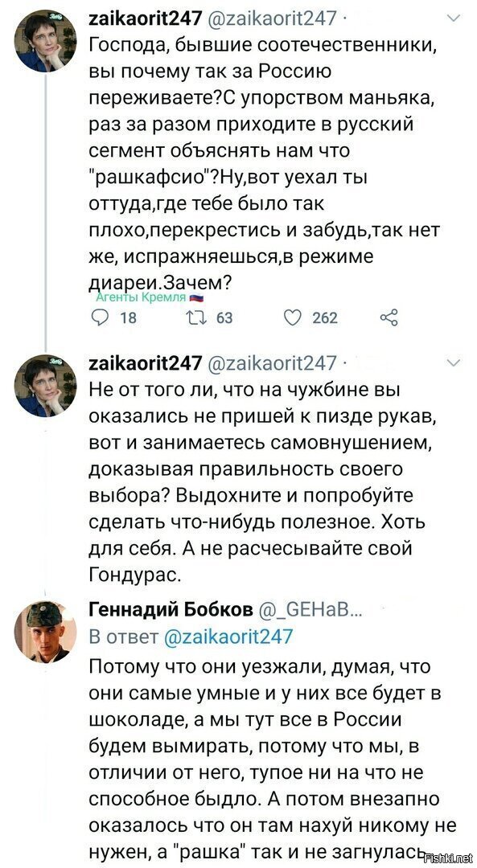477x868 pixels.
Task: Open the first tweet's chevron menu
Action: pyautogui.click(x=453, y=19)
